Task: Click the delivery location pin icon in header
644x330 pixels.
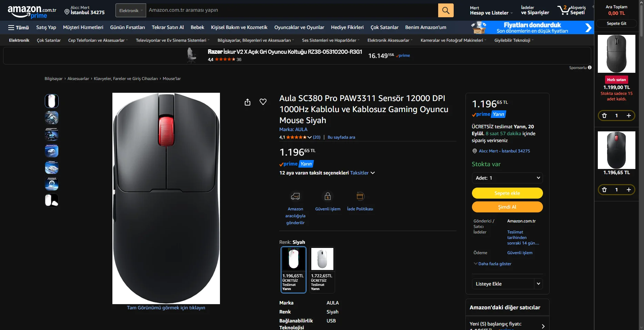Action: tap(67, 12)
